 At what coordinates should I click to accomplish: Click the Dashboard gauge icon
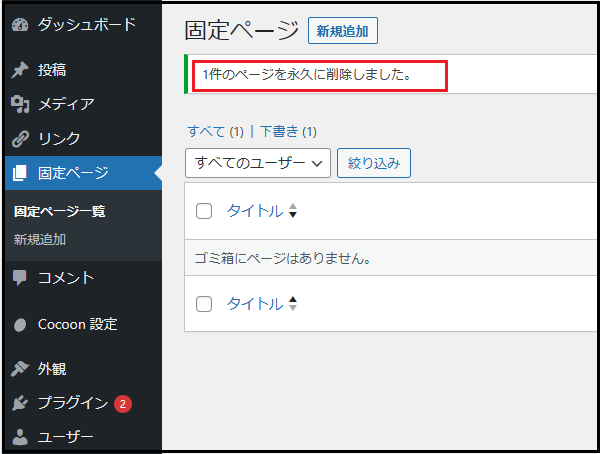(20, 25)
